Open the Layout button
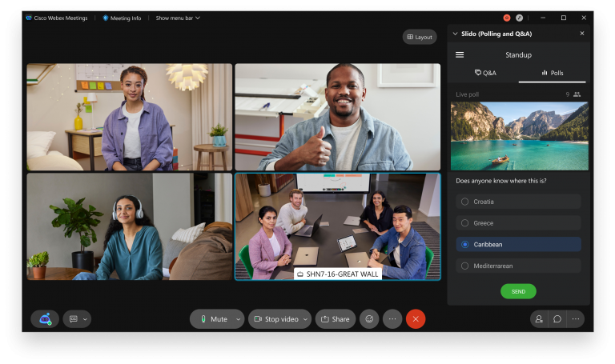 (x=419, y=37)
